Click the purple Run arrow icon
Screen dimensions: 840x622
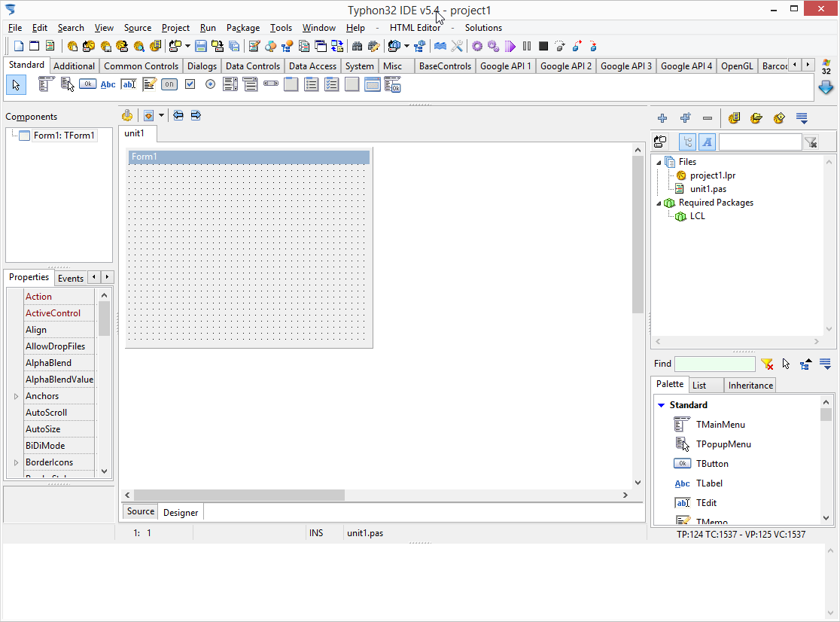click(510, 47)
